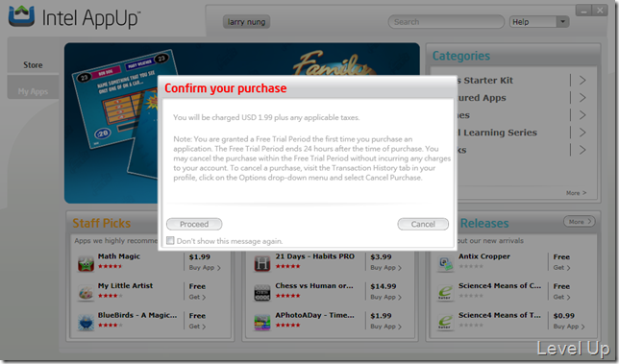The image size is (619, 364).
Task: Get the free BlueBirds app
Action: (x=197, y=327)
